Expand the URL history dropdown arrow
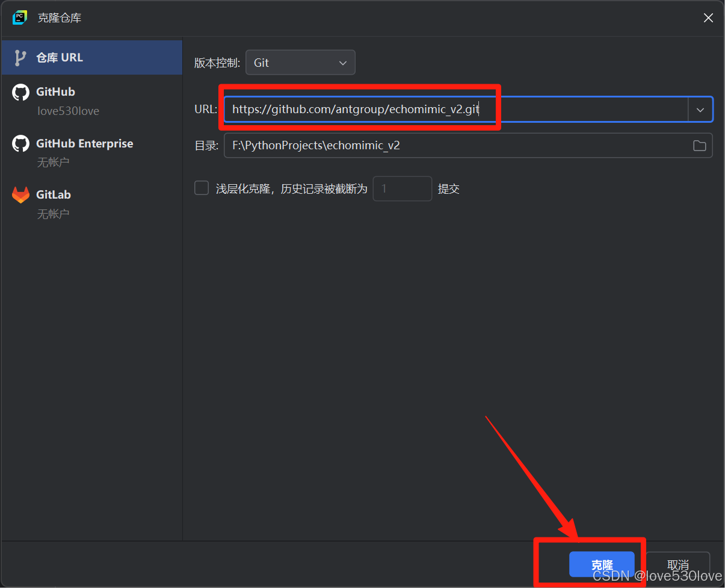The width and height of the screenshot is (725, 588). coord(700,110)
